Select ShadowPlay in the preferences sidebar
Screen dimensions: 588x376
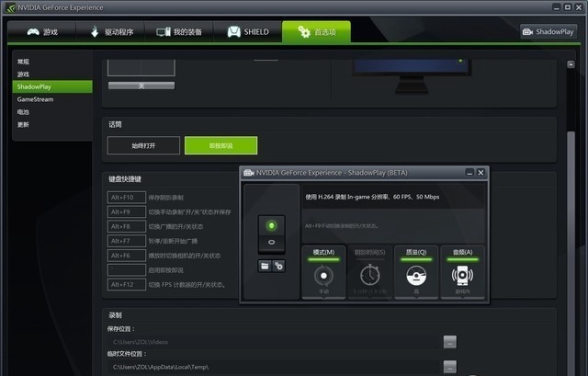click(52, 86)
